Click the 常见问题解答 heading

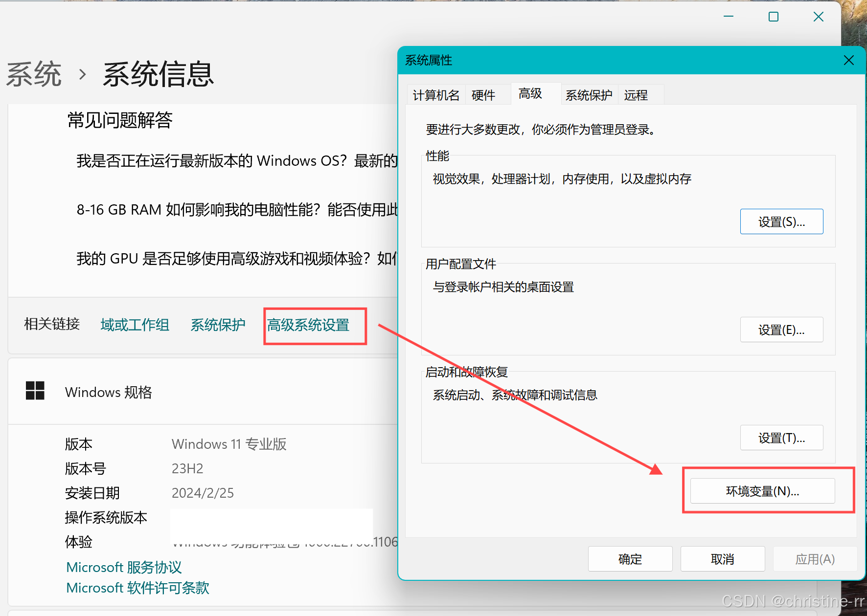(120, 120)
